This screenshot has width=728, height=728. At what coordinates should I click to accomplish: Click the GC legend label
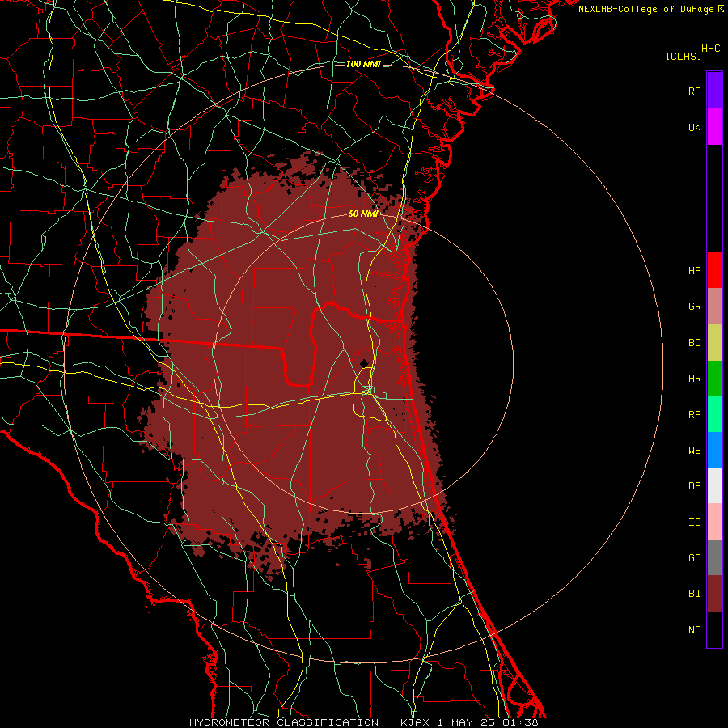click(694, 558)
